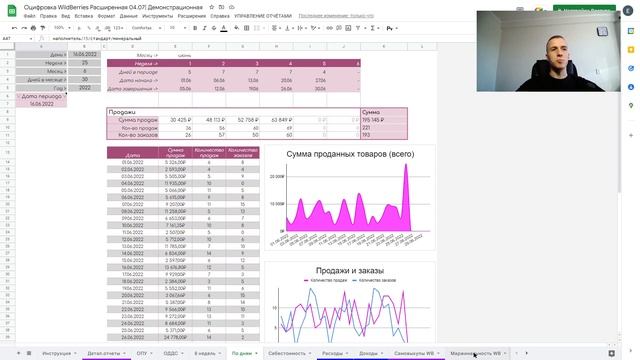The width and height of the screenshot is (640, 360).
Task: Open Maps side panel
Action: pos(631,106)
